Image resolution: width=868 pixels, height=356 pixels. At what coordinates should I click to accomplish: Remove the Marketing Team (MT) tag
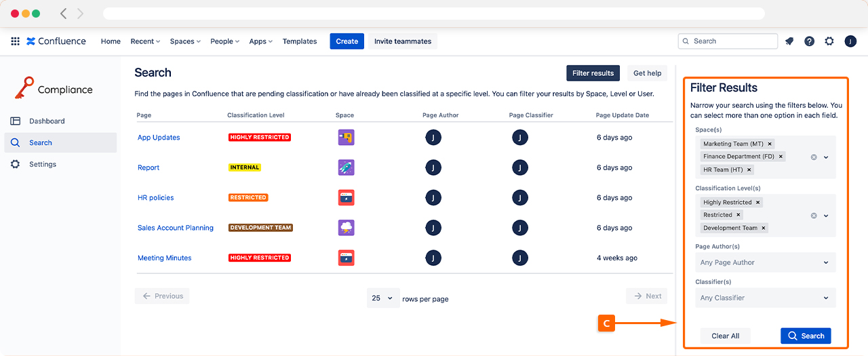[x=770, y=144]
